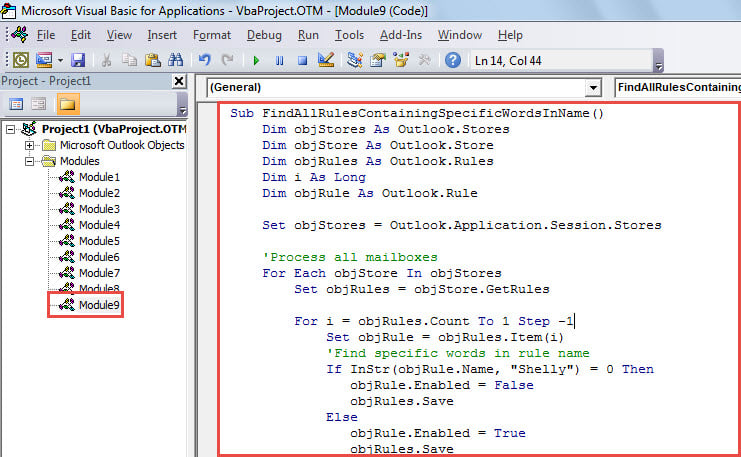Viewport: 741px width, 457px height.
Task: Click the code window margin indicator bar
Action: [x=207, y=279]
